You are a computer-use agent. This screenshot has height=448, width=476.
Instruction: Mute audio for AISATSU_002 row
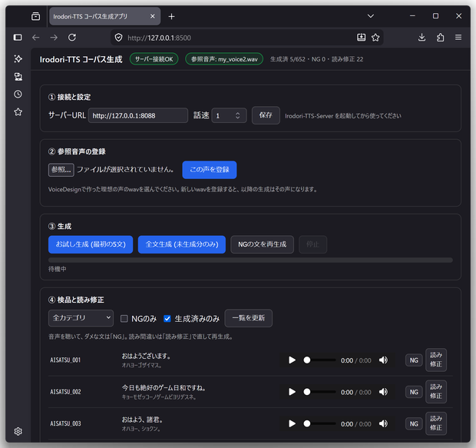(383, 392)
